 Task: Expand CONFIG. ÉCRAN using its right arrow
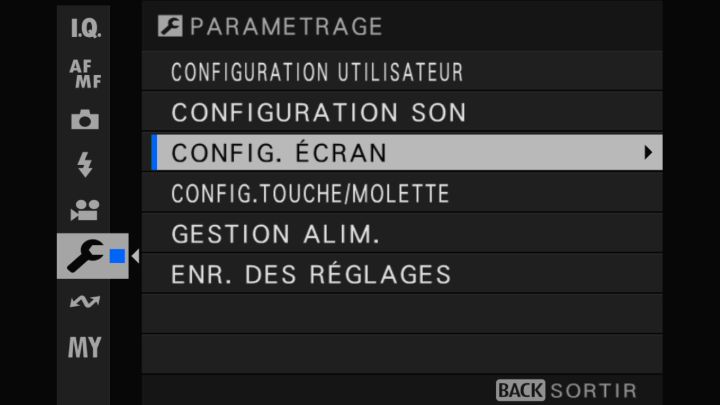648,153
